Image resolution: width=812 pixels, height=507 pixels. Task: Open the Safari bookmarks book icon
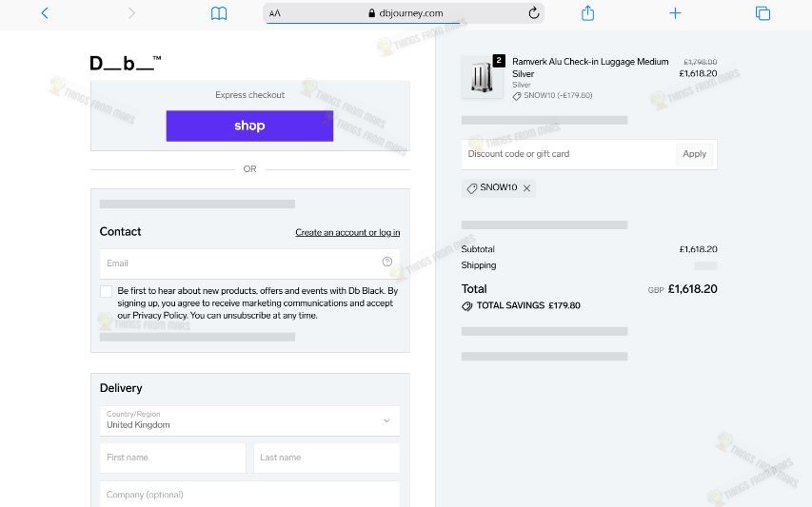(219, 13)
